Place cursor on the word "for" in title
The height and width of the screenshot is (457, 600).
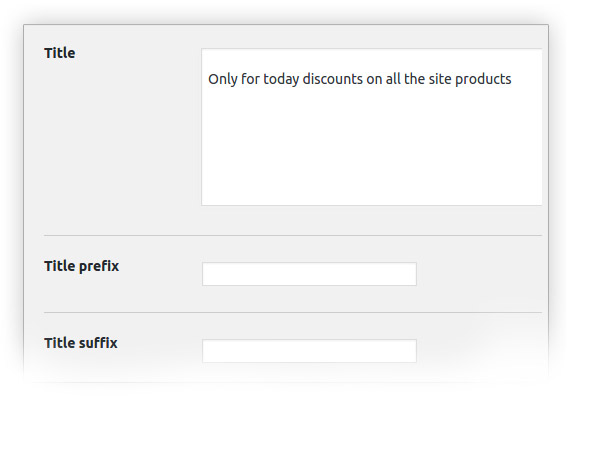250,79
